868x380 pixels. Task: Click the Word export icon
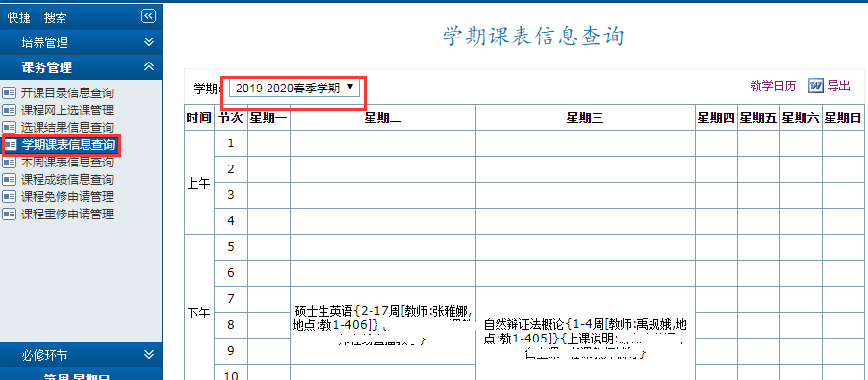(x=815, y=86)
